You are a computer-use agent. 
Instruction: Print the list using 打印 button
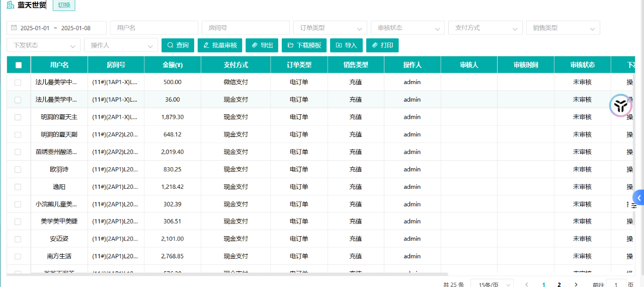[x=382, y=45]
